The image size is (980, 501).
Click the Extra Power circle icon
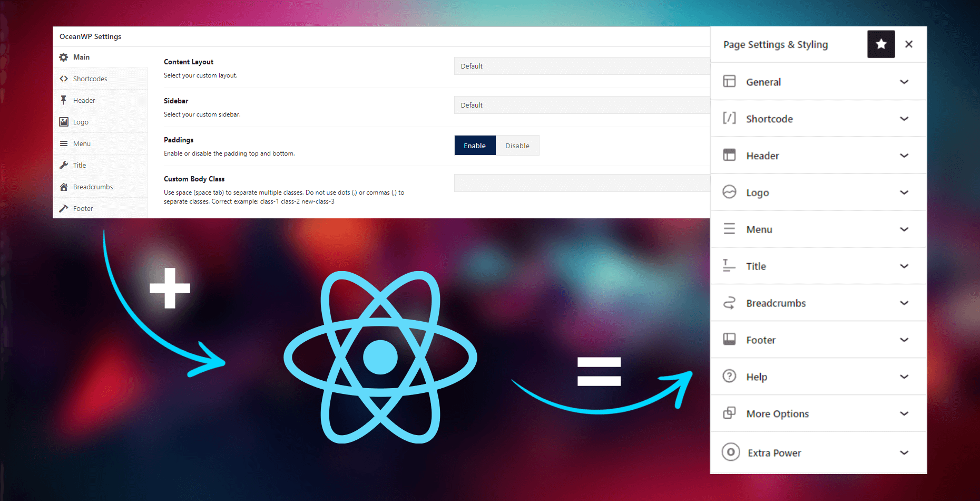(x=731, y=452)
